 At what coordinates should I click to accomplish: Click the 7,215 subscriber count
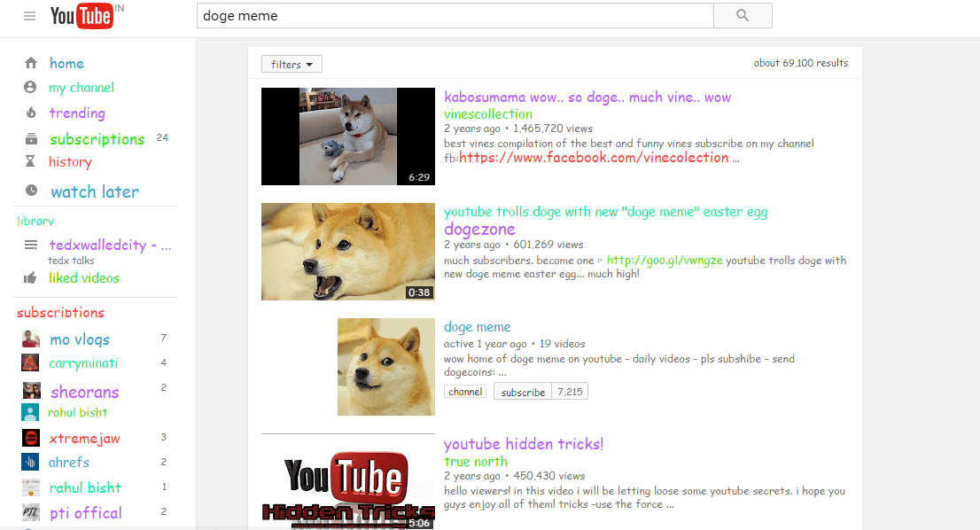point(570,392)
